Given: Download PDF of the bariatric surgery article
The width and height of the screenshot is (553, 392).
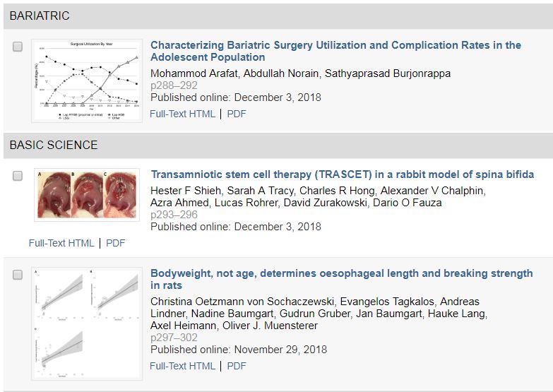Looking at the screenshot, I should 237,114.
